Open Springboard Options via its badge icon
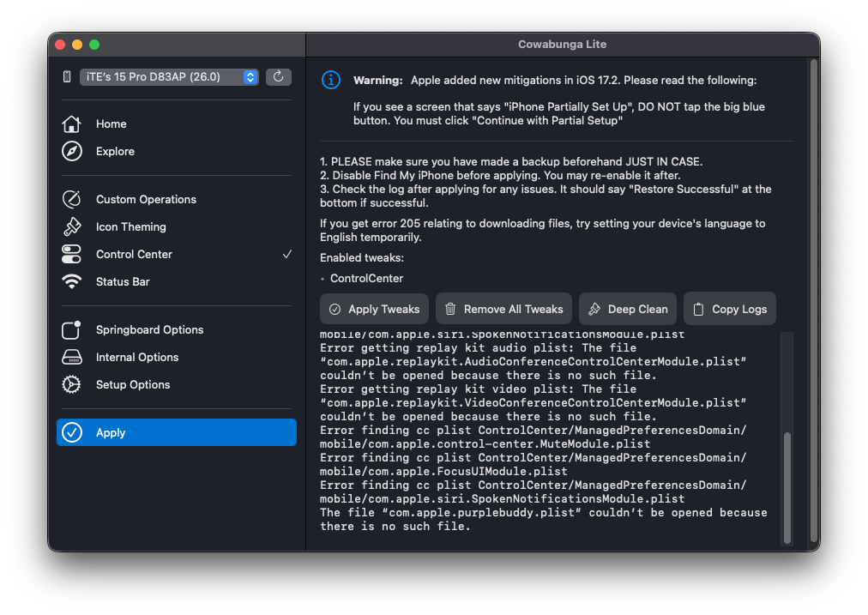 [x=71, y=330]
